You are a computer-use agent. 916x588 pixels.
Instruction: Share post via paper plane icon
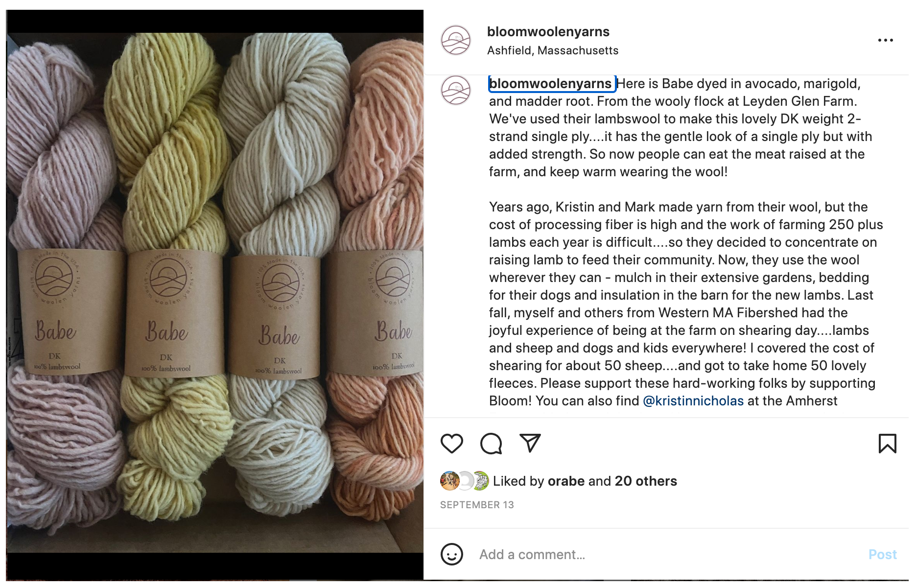point(530,443)
